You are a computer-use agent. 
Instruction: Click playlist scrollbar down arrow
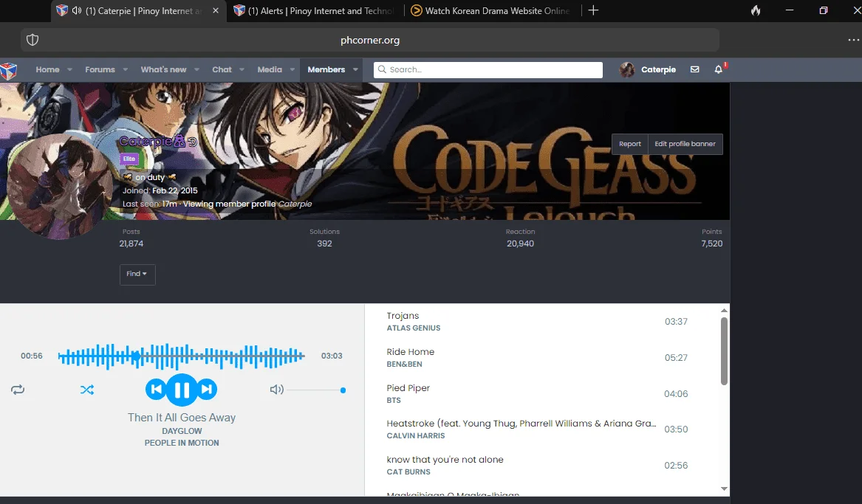coord(724,489)
